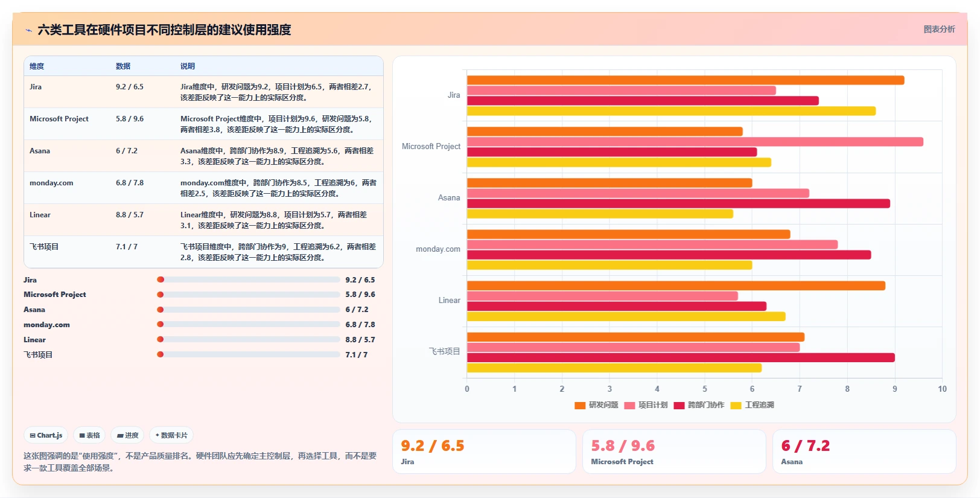
Task: Select the monday.com table row name
Action: (51, 183)
